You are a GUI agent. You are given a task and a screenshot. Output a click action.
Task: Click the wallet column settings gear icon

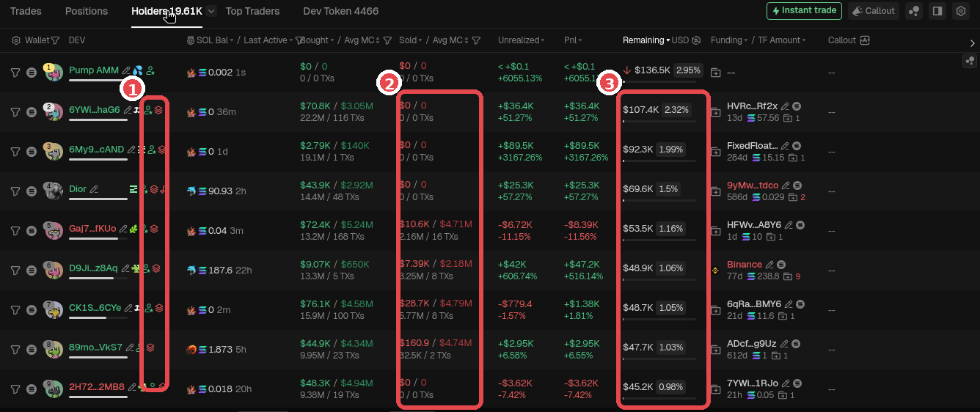click(16, 40)
